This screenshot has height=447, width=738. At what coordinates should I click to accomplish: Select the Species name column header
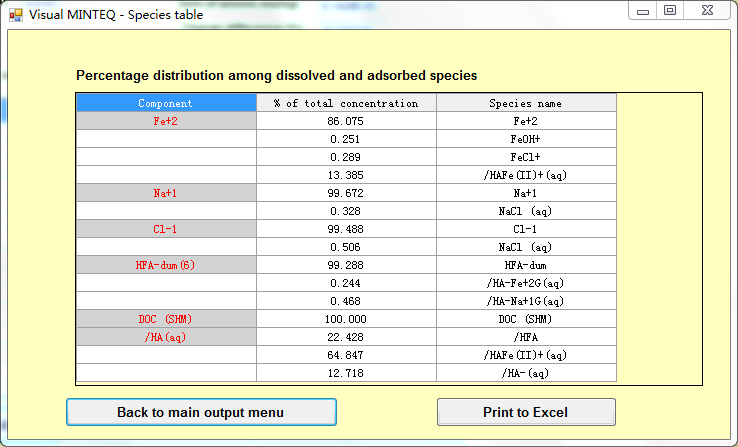[x=526, y=103]
